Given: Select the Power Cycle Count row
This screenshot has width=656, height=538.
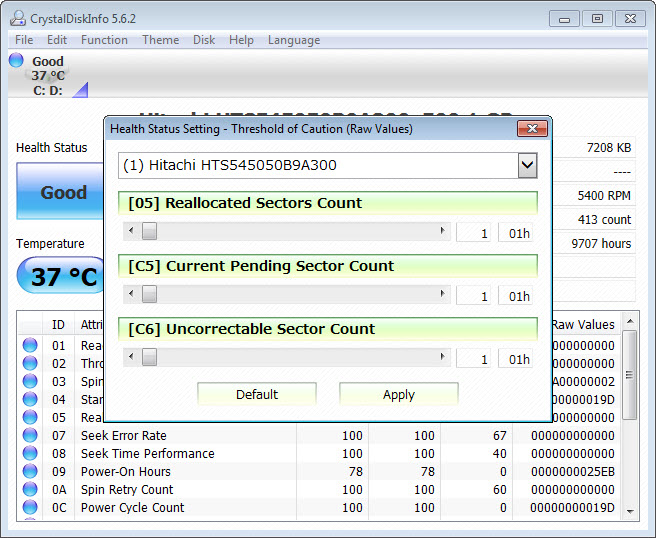Looking at the screenshot, I should coord(320,507).
